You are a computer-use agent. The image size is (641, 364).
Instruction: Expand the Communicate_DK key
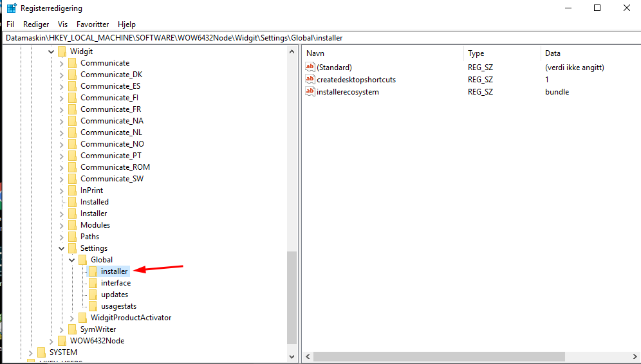[61, 75]
